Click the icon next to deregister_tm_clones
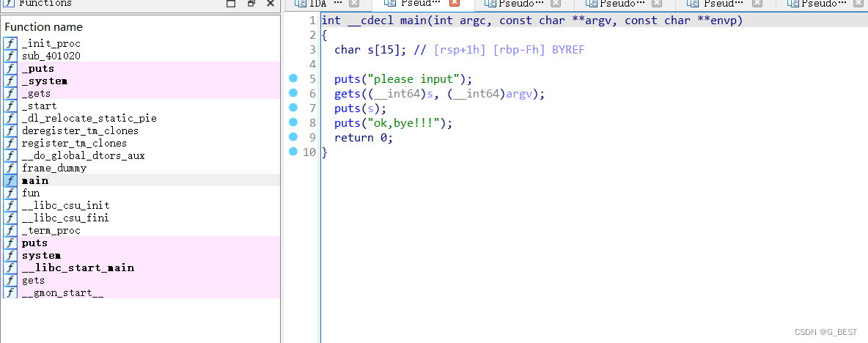This screenshot has width=868, height=343. 10,130
